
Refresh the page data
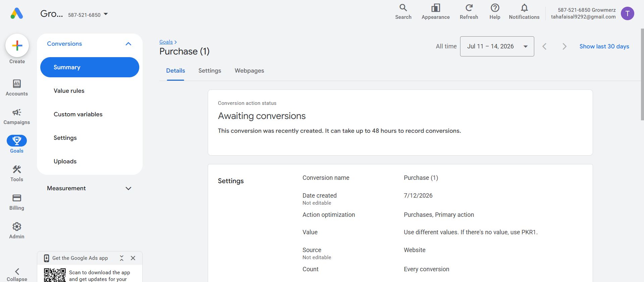(469, 12)
